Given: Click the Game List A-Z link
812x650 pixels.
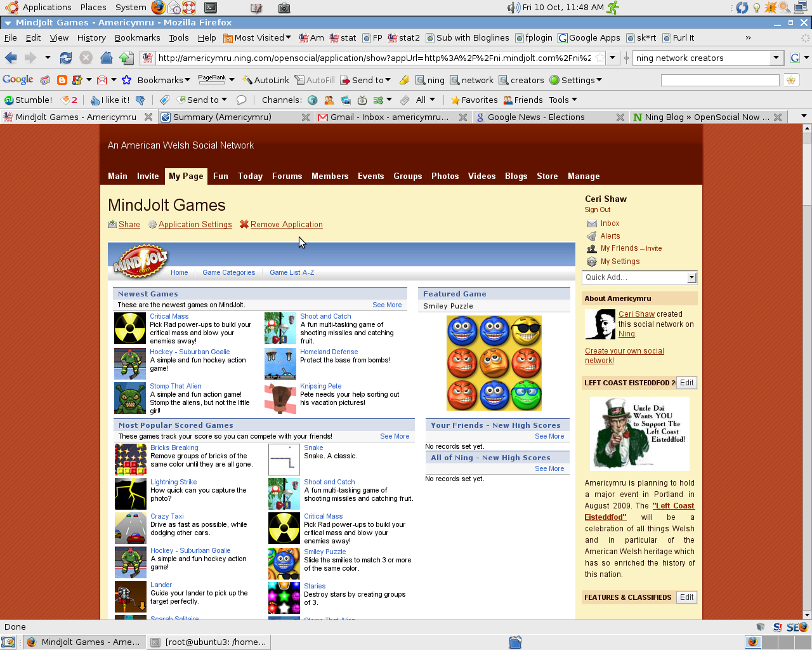Looking at the screenshot, I should coord(292,272).
